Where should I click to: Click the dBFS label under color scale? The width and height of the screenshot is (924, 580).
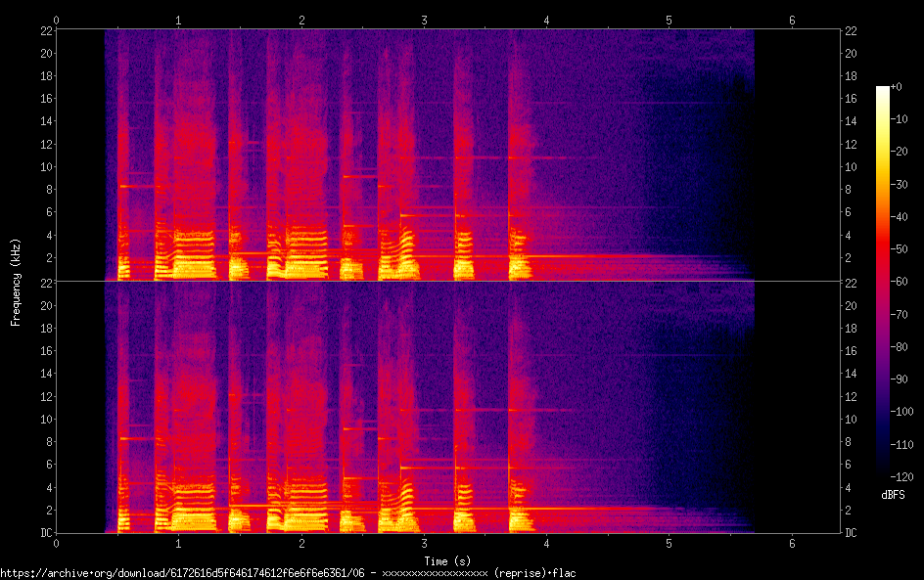tap(892, 496)
